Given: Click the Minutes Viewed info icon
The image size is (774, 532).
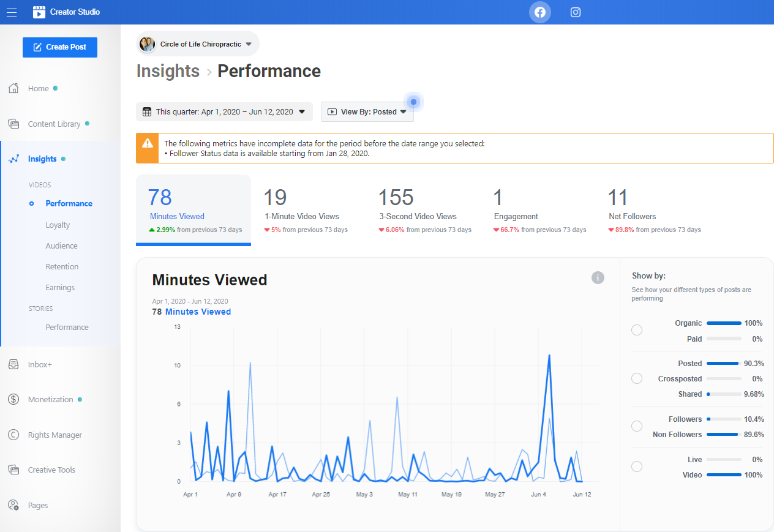Looking at the screenshot, I should click(x=598, y=277).
